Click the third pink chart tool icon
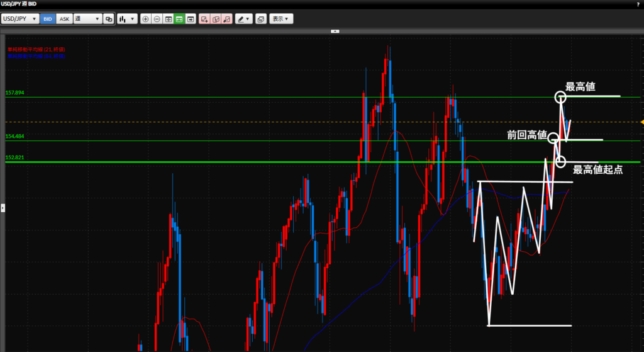644x352 pixels. [x=226, y=19]
